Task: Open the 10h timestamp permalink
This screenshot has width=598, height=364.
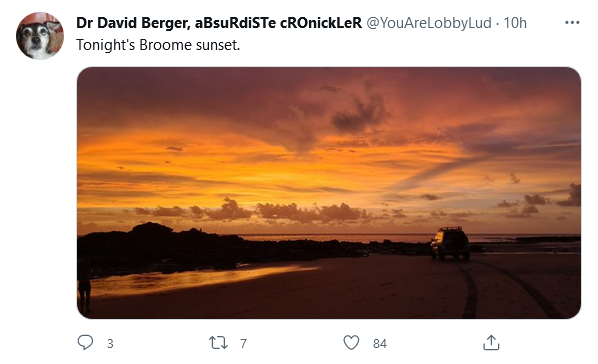Action: click(x=515, y=23)
